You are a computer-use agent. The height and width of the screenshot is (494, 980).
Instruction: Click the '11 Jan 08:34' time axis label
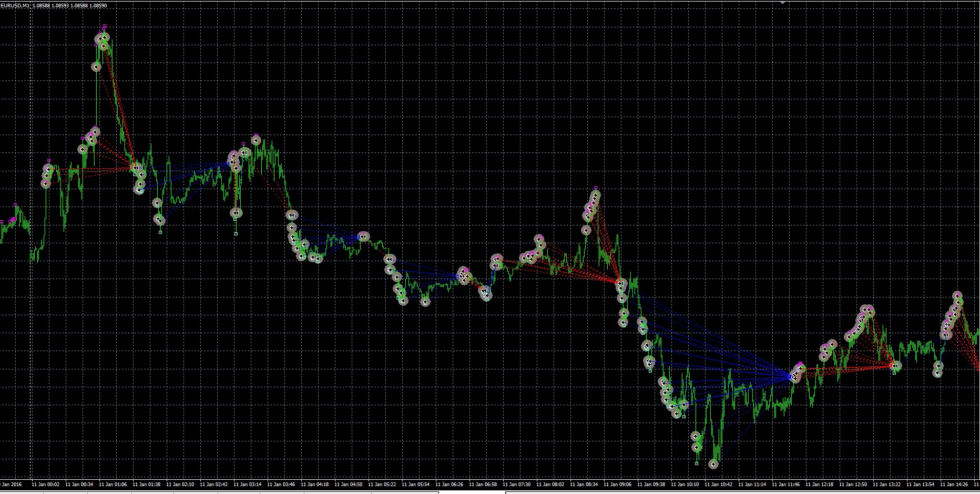584,485
